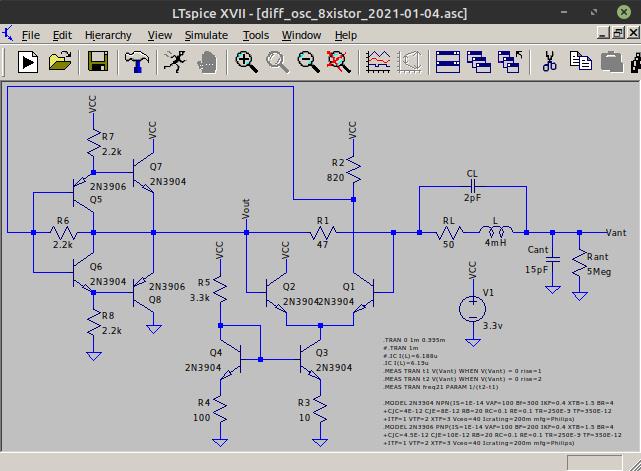Click the inductor L 4mH
Image resolution: width=641 pixels, height=471 pixels.
[x=495, y=232]
